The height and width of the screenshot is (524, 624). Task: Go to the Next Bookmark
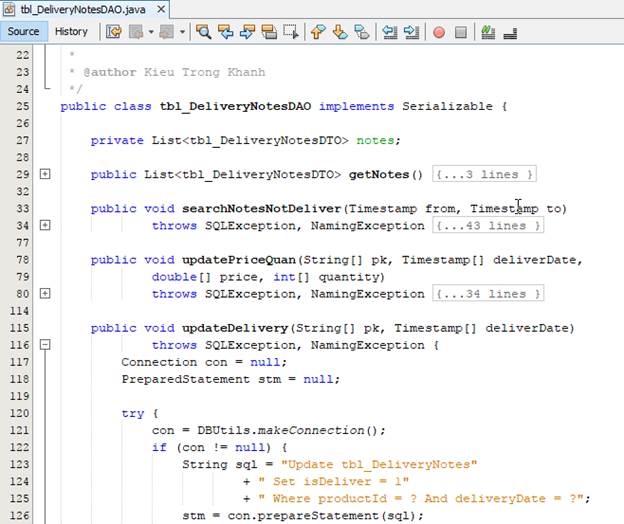click(x=340, y=32)
